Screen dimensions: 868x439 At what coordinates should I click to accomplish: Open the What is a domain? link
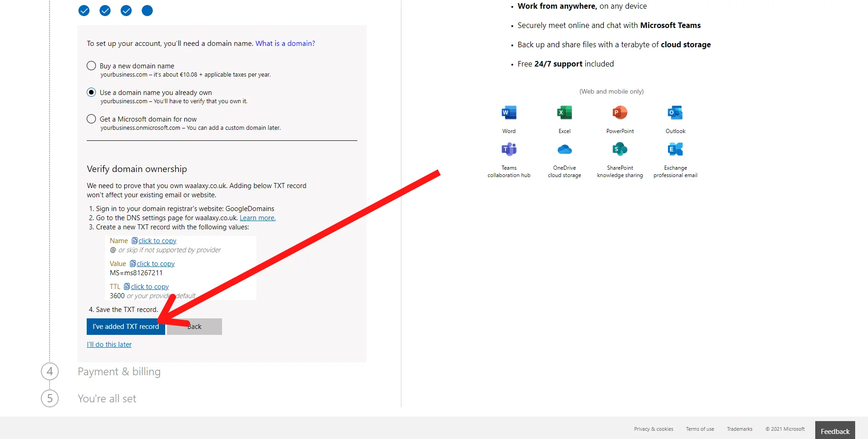[x=285, y=43]
